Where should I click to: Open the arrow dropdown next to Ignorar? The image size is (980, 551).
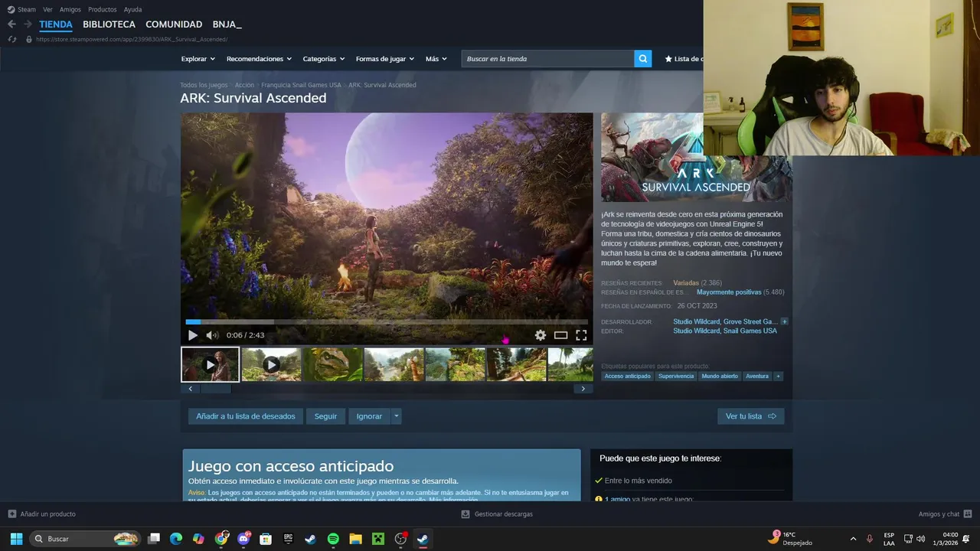(396, 416)
